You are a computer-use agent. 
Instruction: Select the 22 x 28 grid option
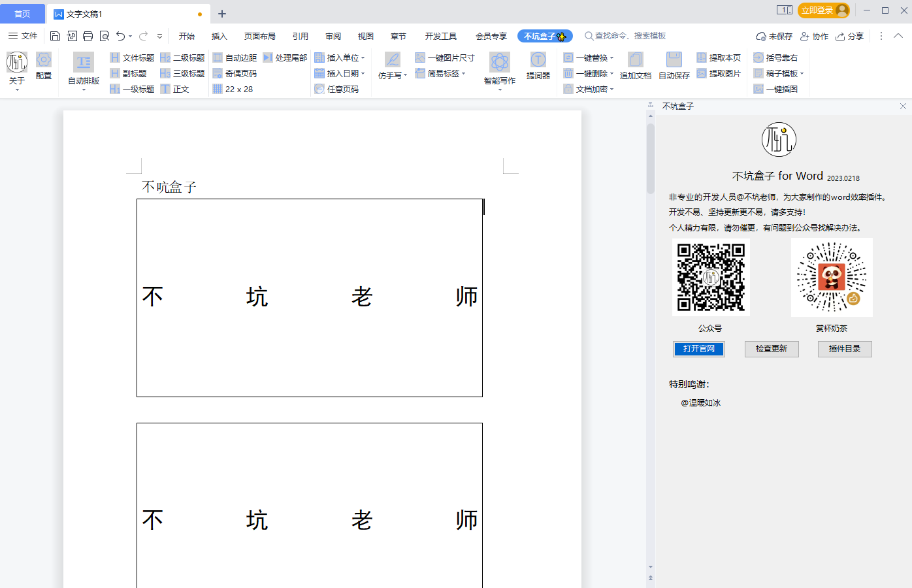(233, 89)
